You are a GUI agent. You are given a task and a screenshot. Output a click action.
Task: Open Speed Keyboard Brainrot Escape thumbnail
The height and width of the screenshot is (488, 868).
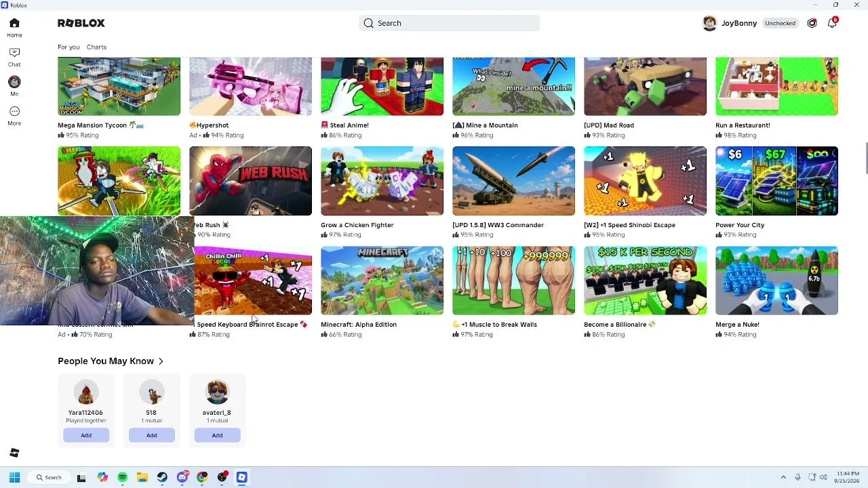[x=254, y=281]
